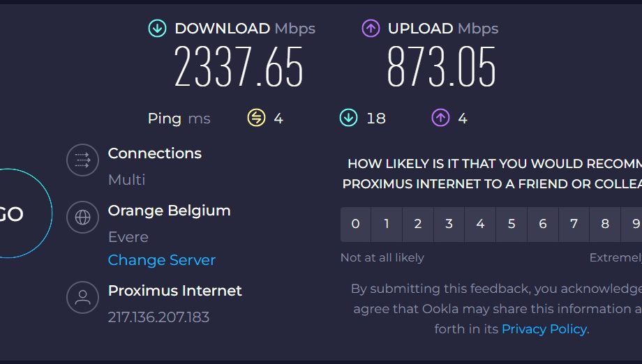The width and height of the screenshot is (642, 364).
Task: Choose rating 5 on the likelihood scale
Action: point(512,224)
